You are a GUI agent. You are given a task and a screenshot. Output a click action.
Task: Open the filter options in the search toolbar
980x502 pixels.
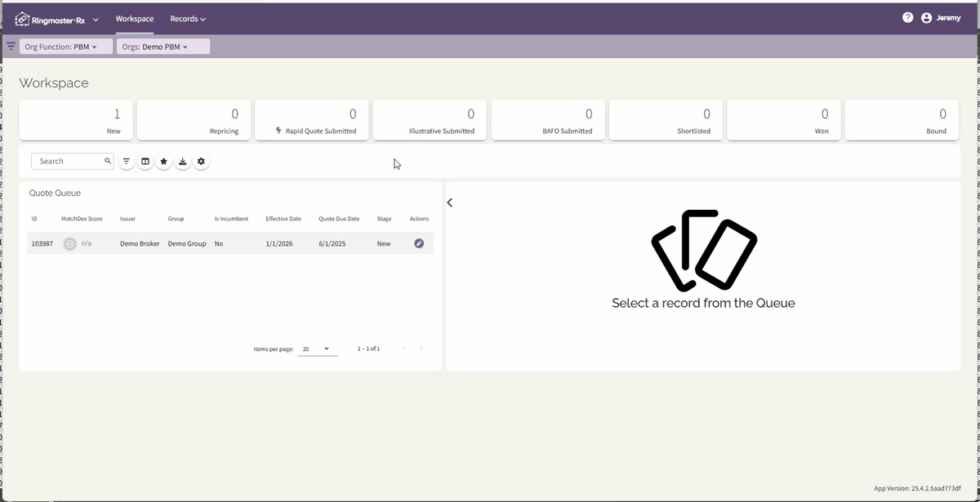(x=127, y=161)
